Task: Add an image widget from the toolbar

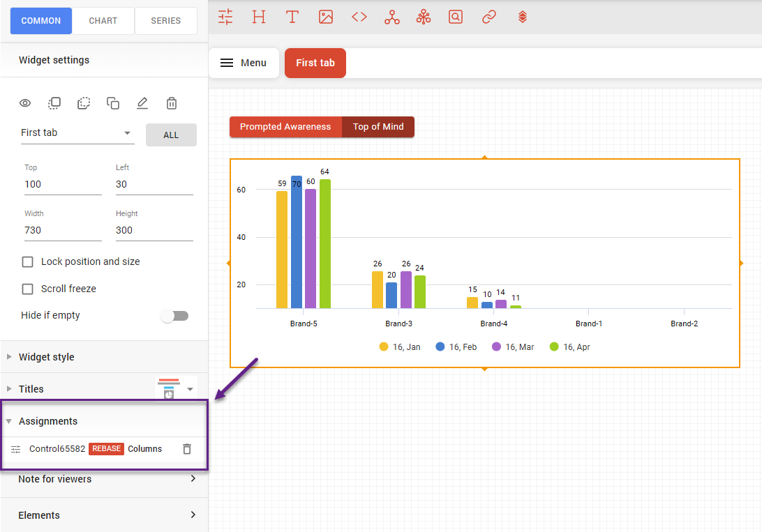Action: click(x=326, y=17)
